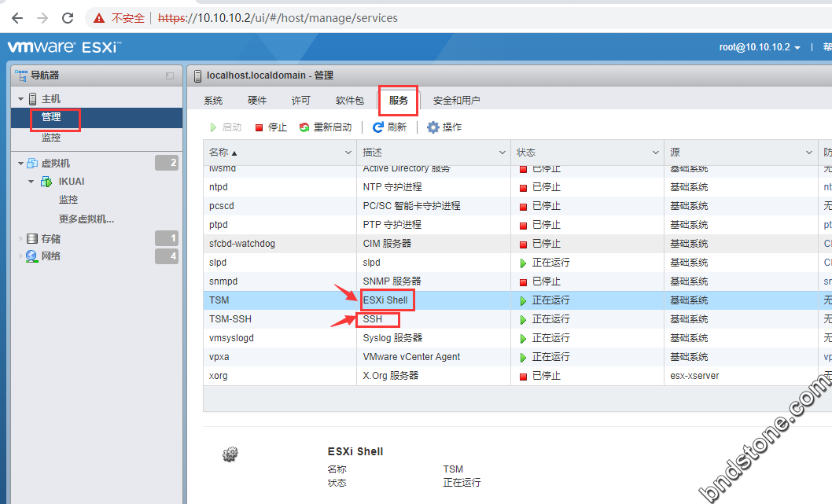This screenshot has height=504, width=832.
Task: Collapse the 主机 tree node arrow
Action: coord(20,99)
